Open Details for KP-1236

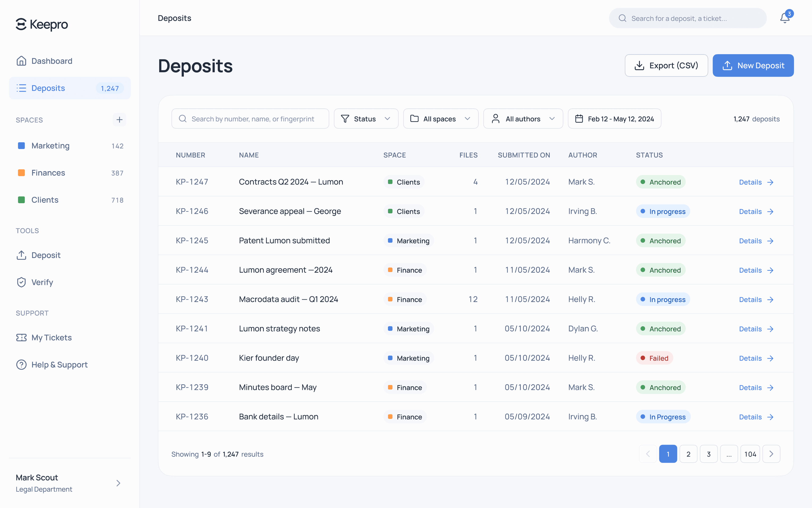(x=756, y=417)
